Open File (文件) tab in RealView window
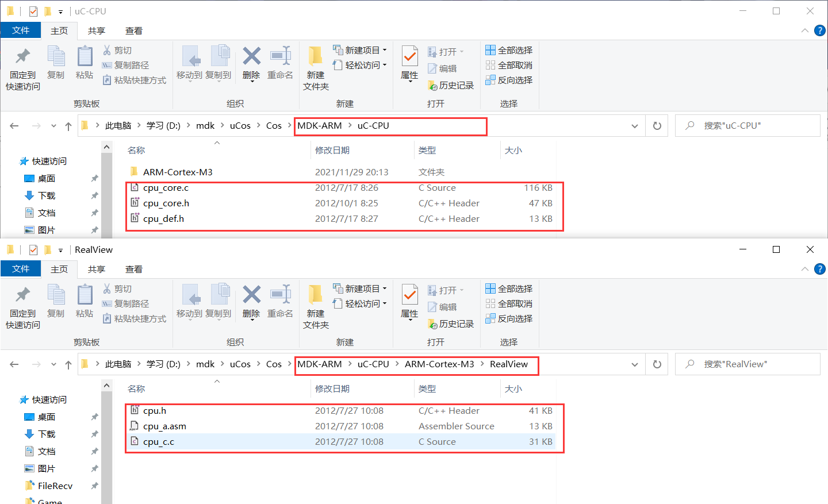The height and width of the screenshot is (504, 828). coord(21,269)
